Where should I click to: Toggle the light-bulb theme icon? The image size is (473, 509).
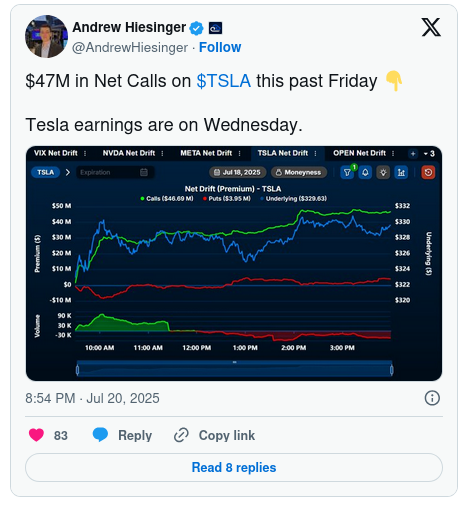click(x=383, y=172)
